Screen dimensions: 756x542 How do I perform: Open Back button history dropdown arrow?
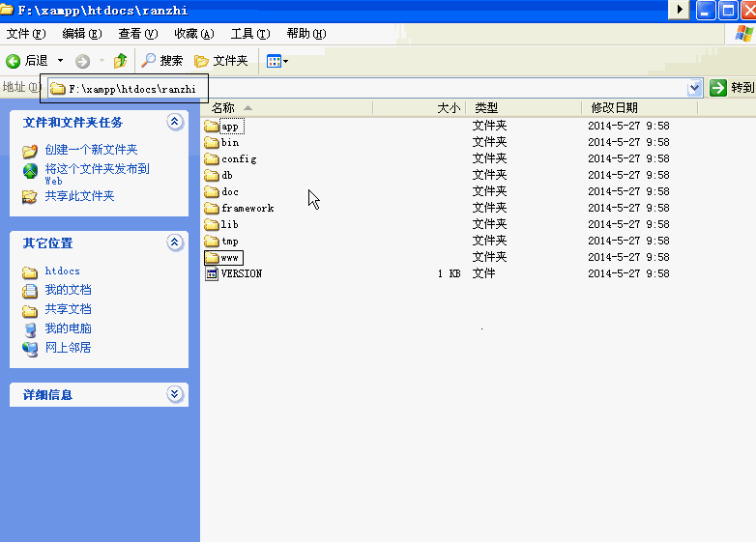point(60,61)
